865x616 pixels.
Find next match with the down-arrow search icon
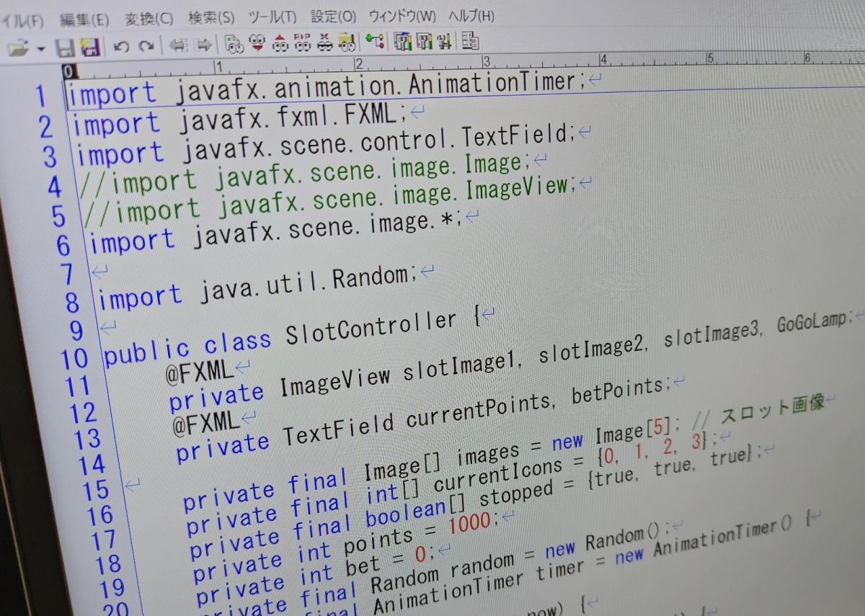257,44
